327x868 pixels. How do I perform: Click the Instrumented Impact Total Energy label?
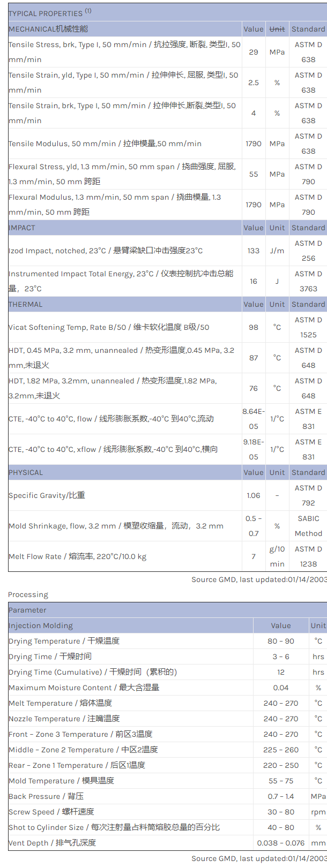click(x=121, y=281)
